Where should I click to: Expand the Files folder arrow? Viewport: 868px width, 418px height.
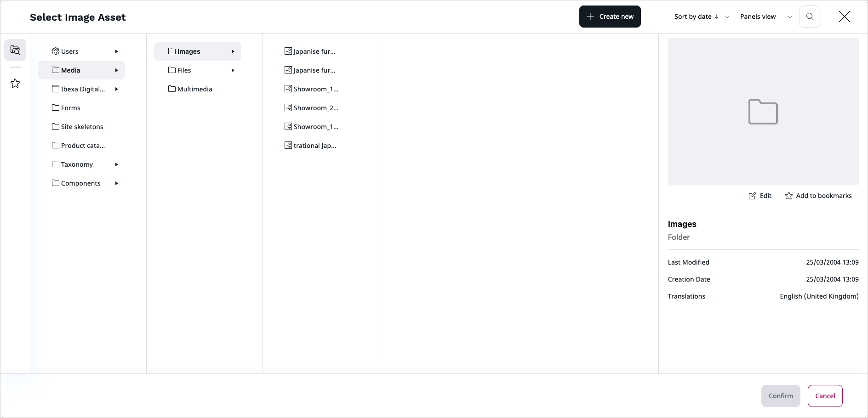(233, 70)
